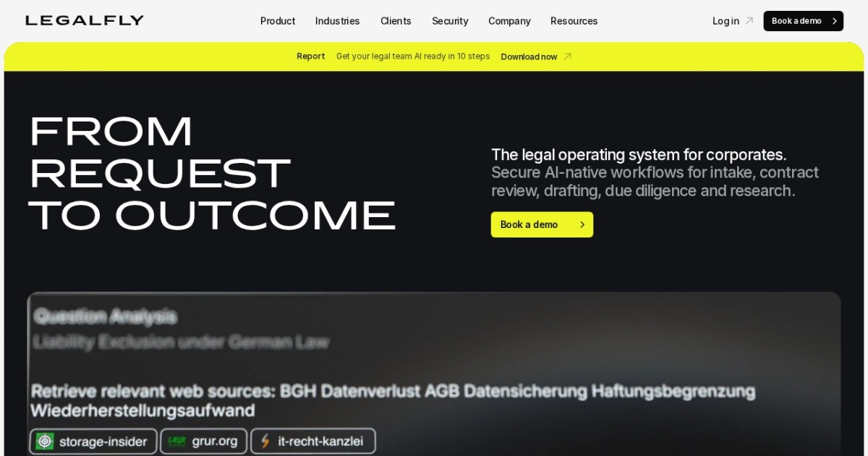Screen dimensions: 868x456
Task: Go to the Clients page
Action: coord(396,21)
